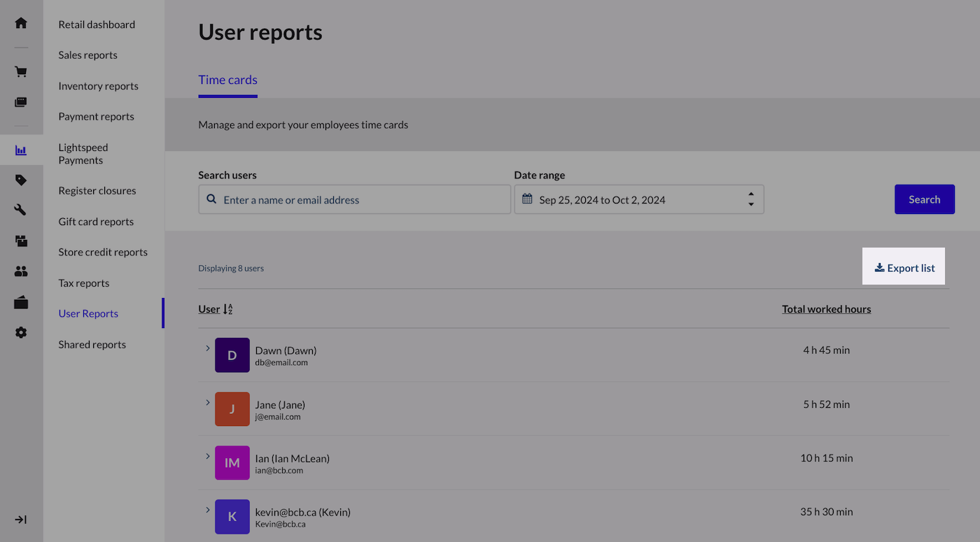Click Export list button
980x542 pixels.
tap(904, 269)
